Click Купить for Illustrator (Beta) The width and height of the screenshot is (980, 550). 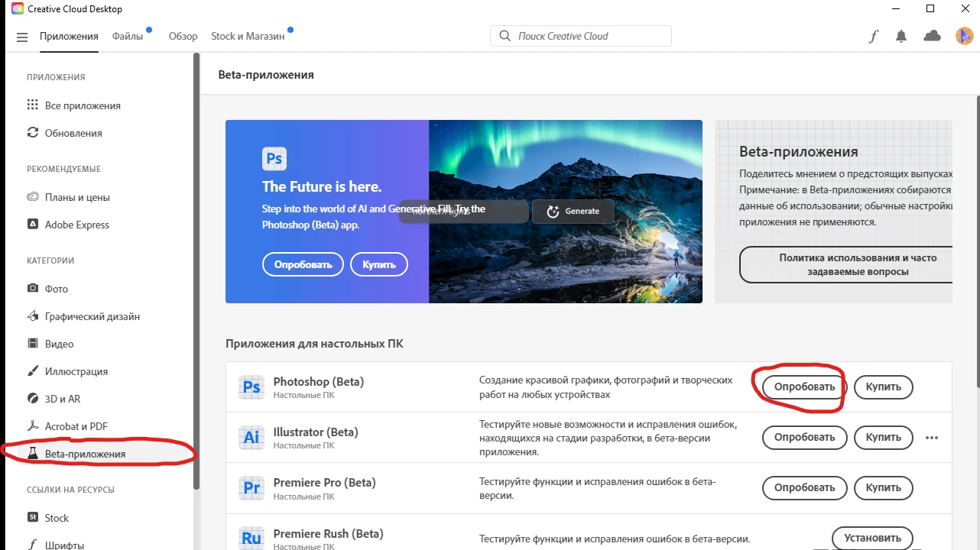884,438
